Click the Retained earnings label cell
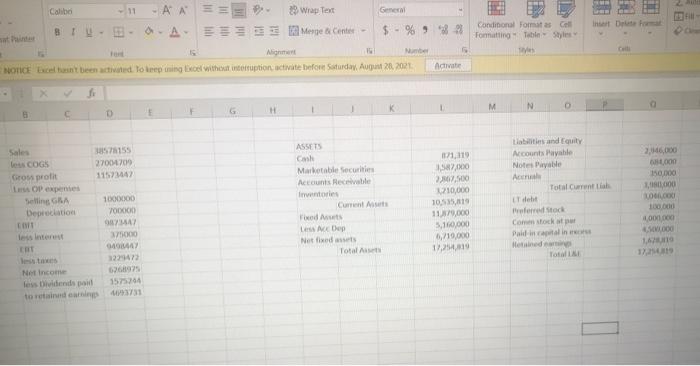This screenshot has width=700, height=366. (542, 244)
